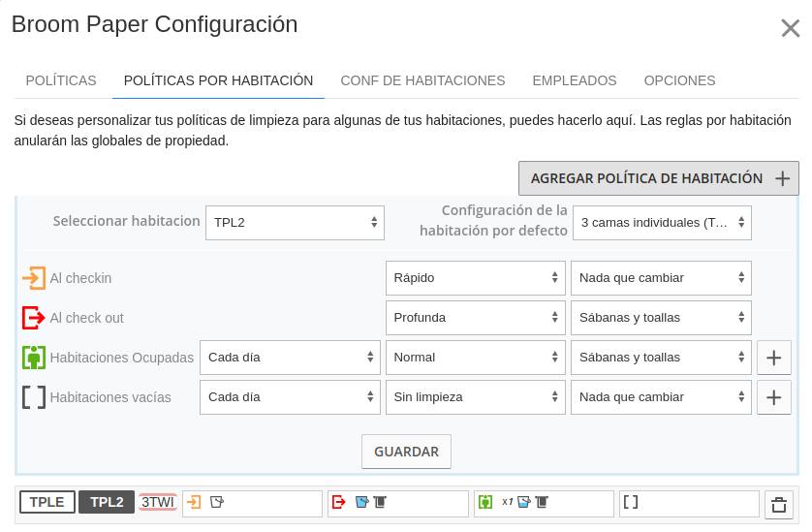Delete the TPLE TPL2 policy with trash icon
This screenshot has height=532, width=812.
tap(779, 505)
